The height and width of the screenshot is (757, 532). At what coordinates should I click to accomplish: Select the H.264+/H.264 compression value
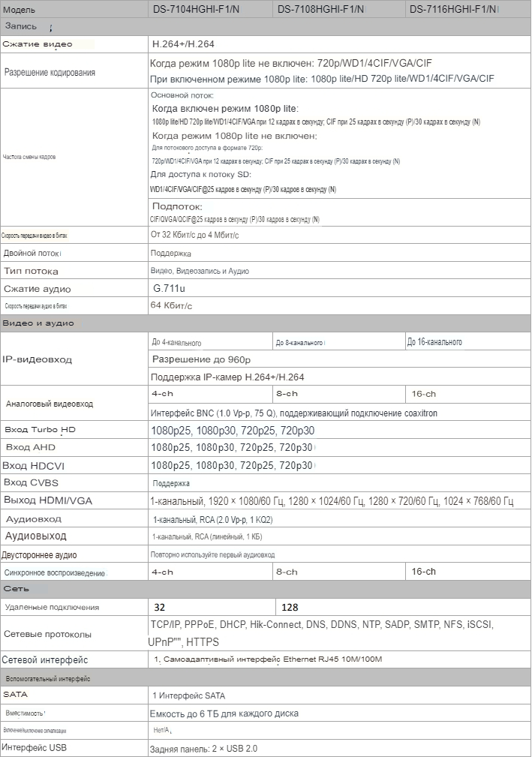[183, 44]
